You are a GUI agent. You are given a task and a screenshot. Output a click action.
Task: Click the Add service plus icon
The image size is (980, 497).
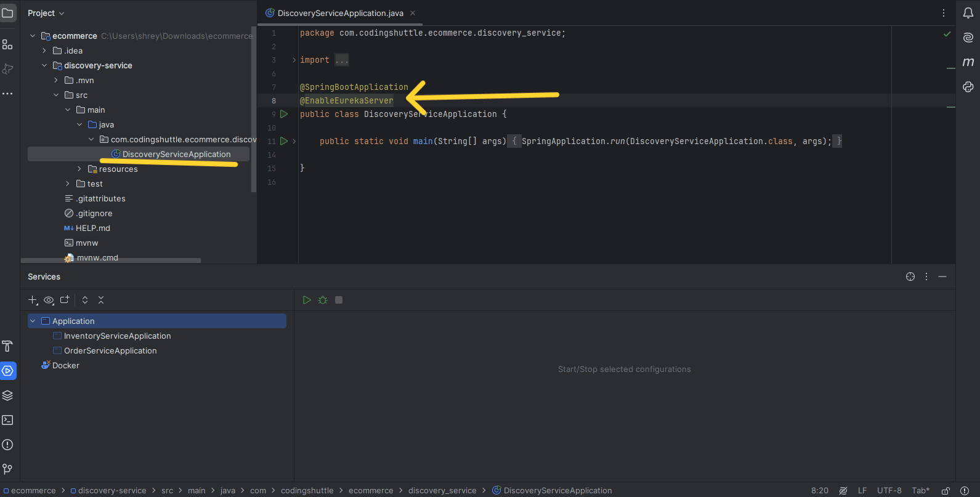tap(33, 300)
